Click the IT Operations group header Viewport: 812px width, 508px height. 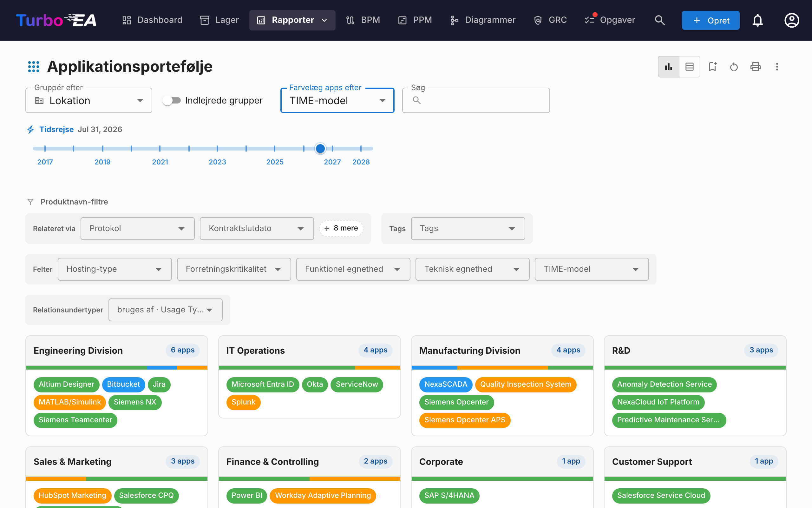(309, 351)
